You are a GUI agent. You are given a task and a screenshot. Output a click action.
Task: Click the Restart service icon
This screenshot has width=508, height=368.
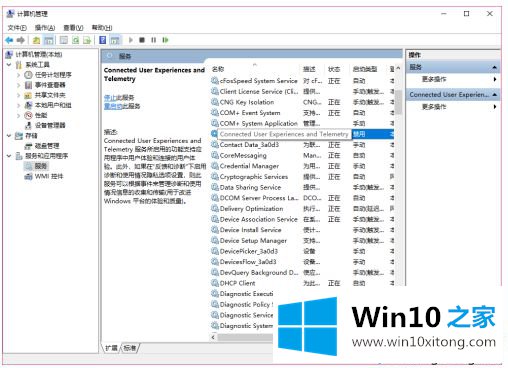click(165, 40)
